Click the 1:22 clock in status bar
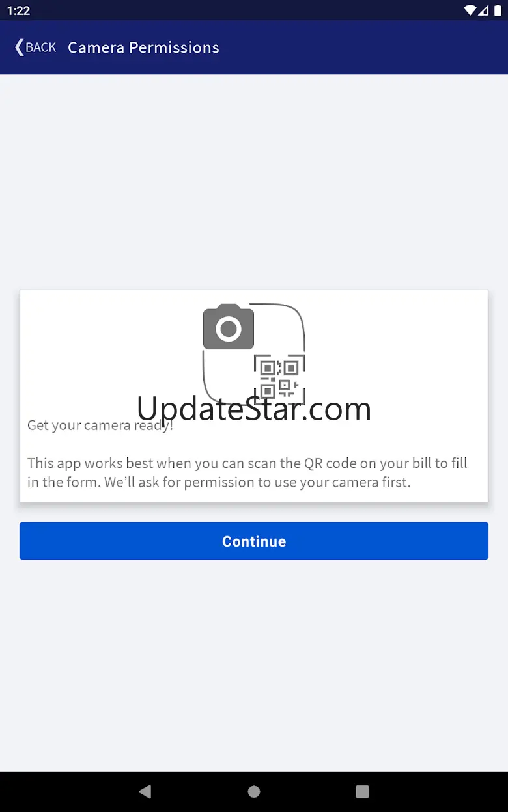This screenshot has width=508, height=812. pyautogui.click(x=18, y=11)
